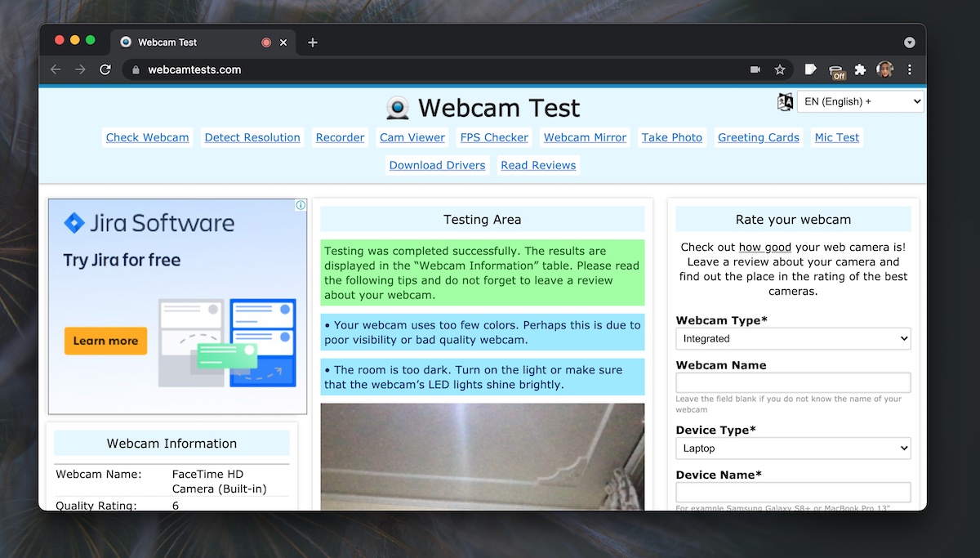Click the tab search arrow button
Viewport: 980px width, 558px height.
910,42
